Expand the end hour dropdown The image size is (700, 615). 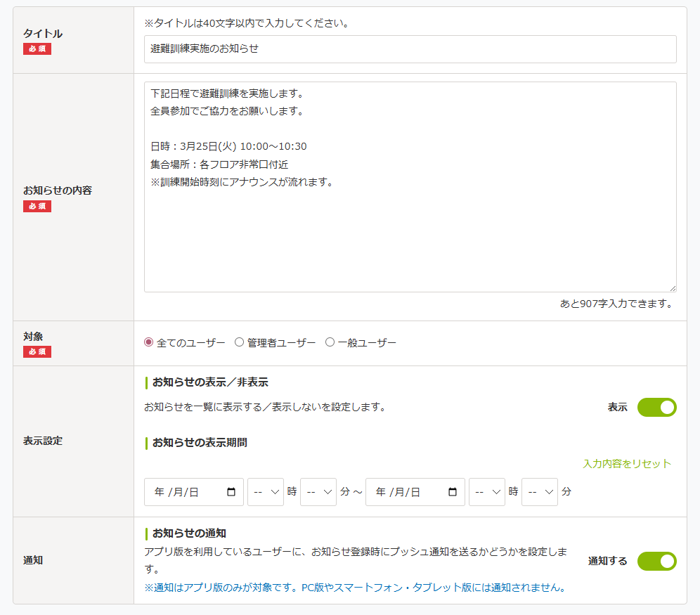pos(487,492)
